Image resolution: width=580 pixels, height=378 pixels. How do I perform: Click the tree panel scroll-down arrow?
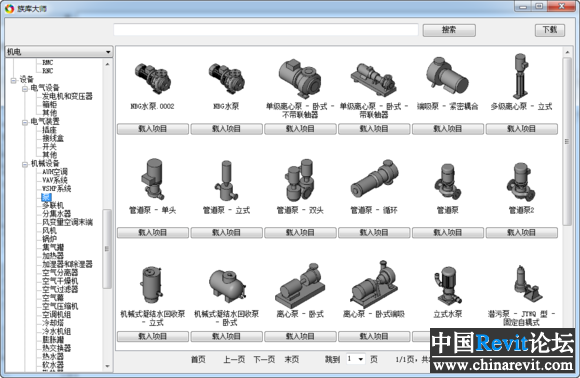(x=107, y=366)
